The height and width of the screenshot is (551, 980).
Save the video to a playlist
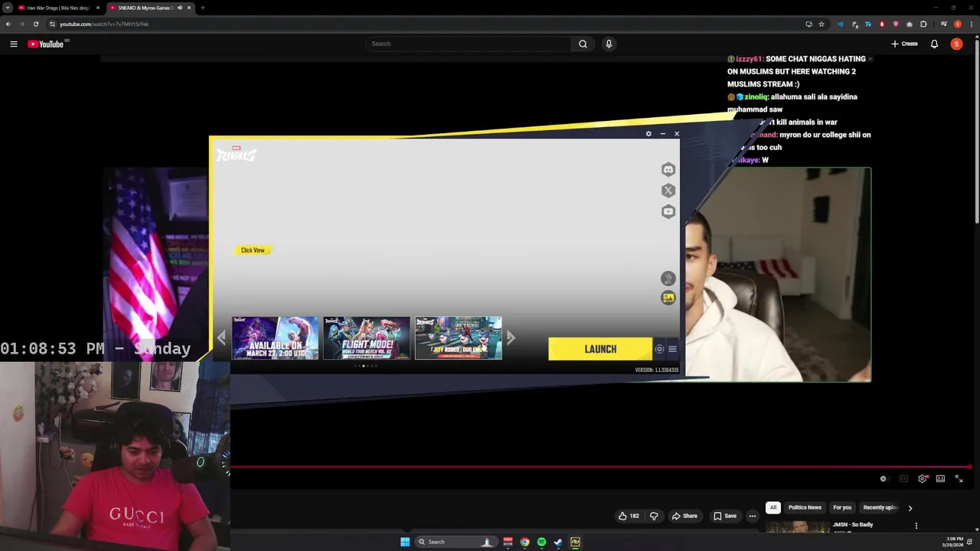tap(724, 516)
